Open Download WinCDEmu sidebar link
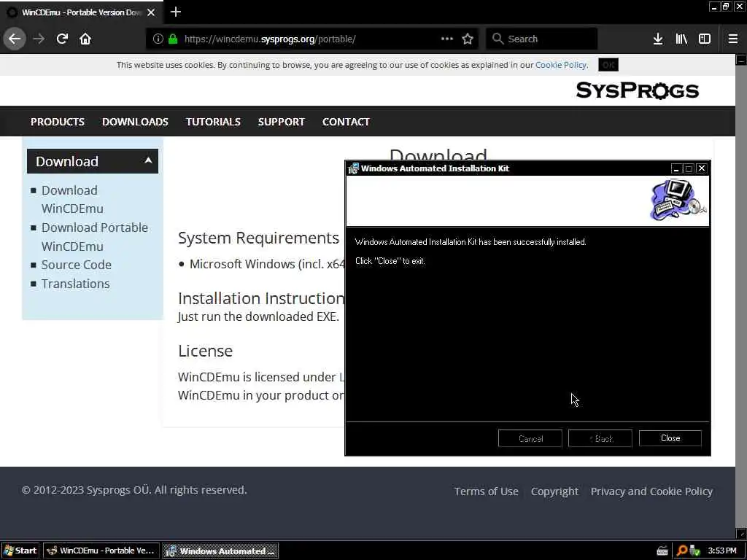 pyautogui.click(x=72, y=199)
